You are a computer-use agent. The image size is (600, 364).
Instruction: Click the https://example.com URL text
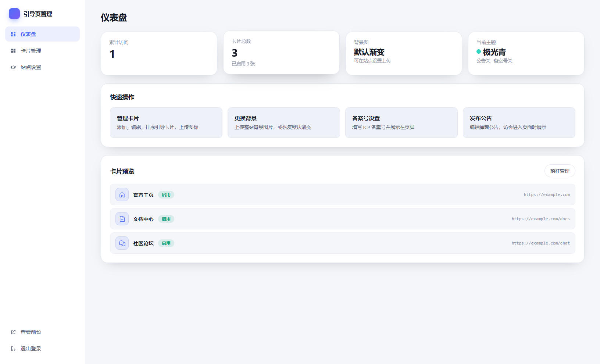[547, 195]
